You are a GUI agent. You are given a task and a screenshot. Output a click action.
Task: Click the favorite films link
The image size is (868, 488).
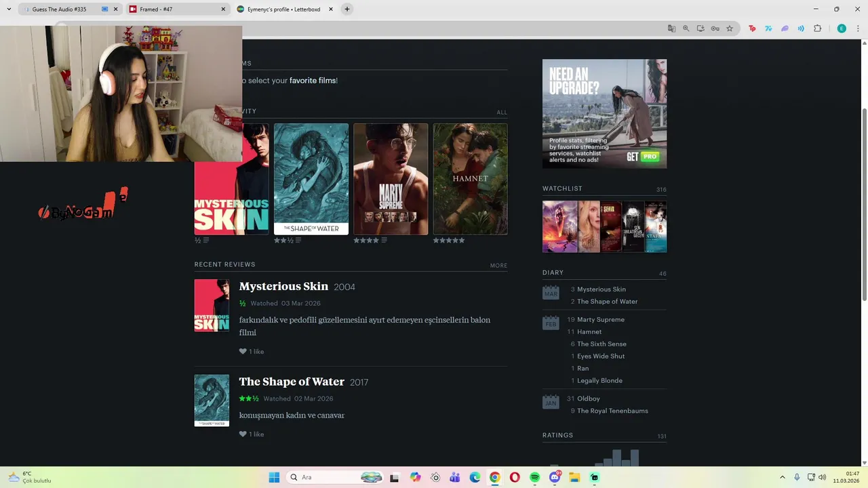point(313,80)
